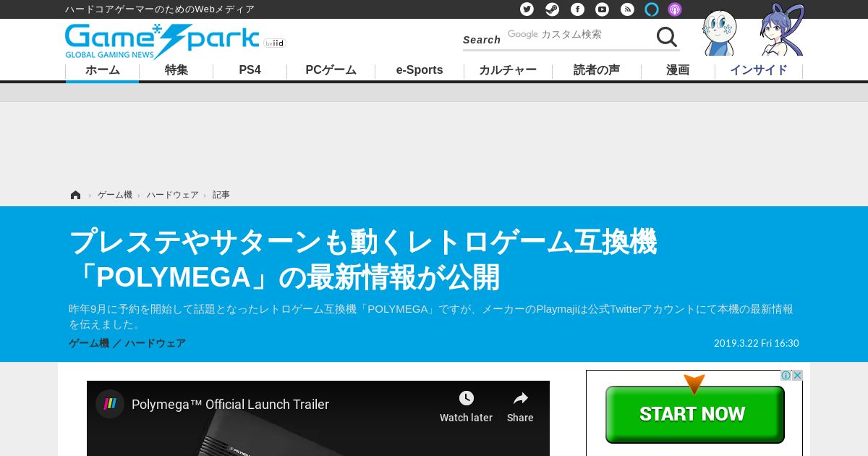Close the advertisement with X
Image resolution: width=868 pixels, height=456 pixels.
point(797,375)
